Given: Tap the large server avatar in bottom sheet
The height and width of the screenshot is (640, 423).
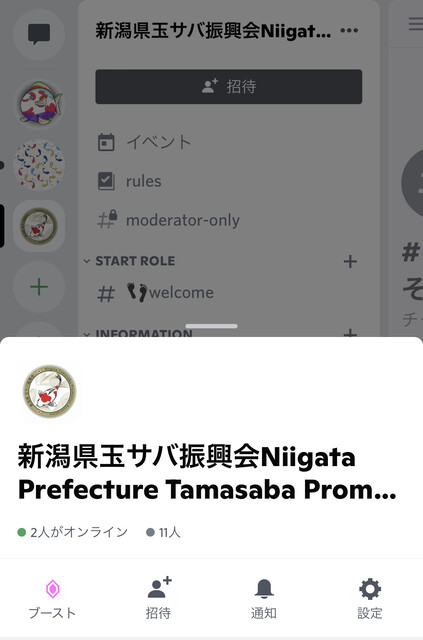Looking at the screenshot, I should [x=49, y=391].
